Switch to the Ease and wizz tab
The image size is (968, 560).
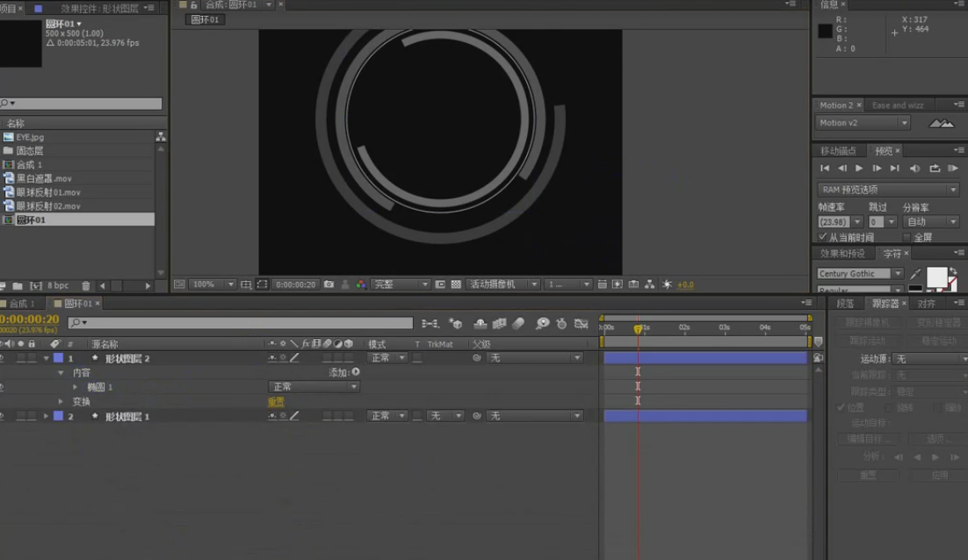click(x=897, y=105)
